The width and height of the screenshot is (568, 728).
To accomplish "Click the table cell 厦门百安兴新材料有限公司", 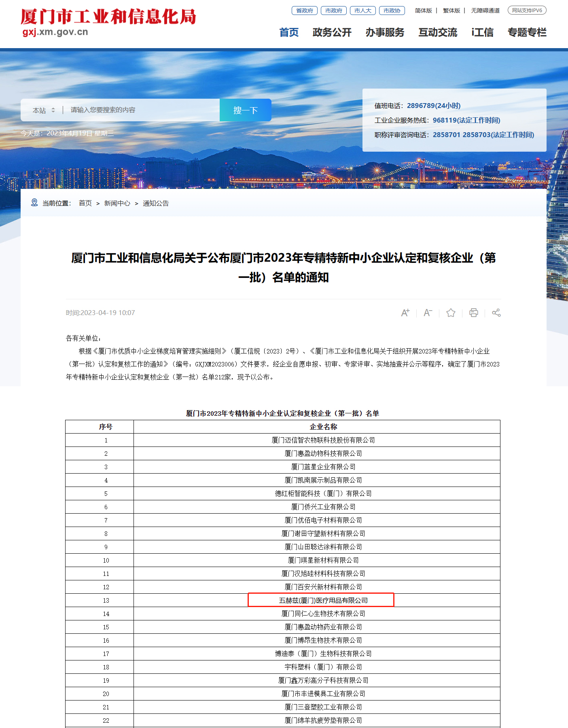I will [317, 587].
